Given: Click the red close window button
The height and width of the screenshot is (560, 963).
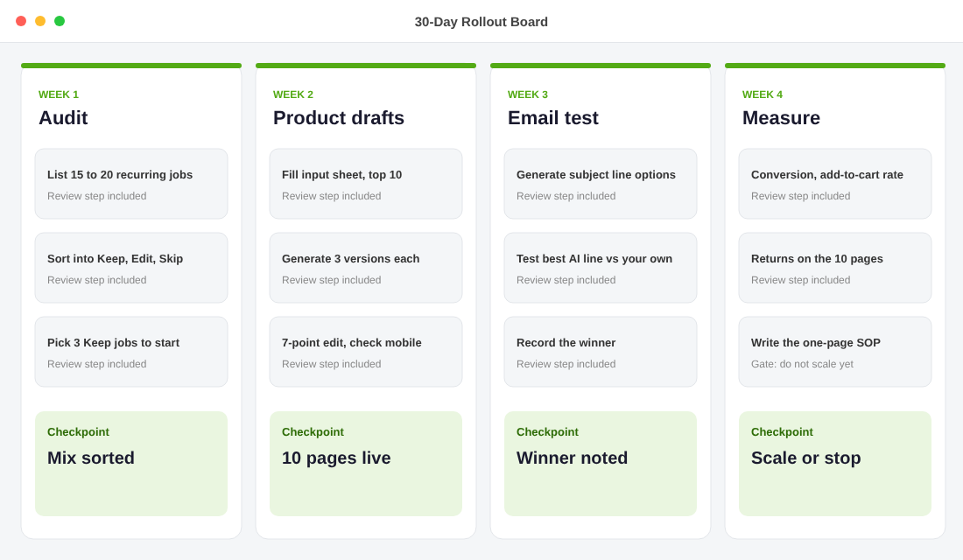Looking at the screenshot, I should click(21, 21).
